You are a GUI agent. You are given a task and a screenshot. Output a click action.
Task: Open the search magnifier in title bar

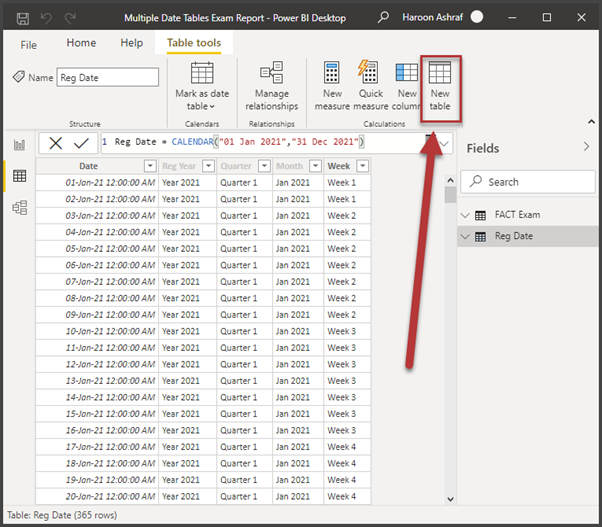click(382, 17)
